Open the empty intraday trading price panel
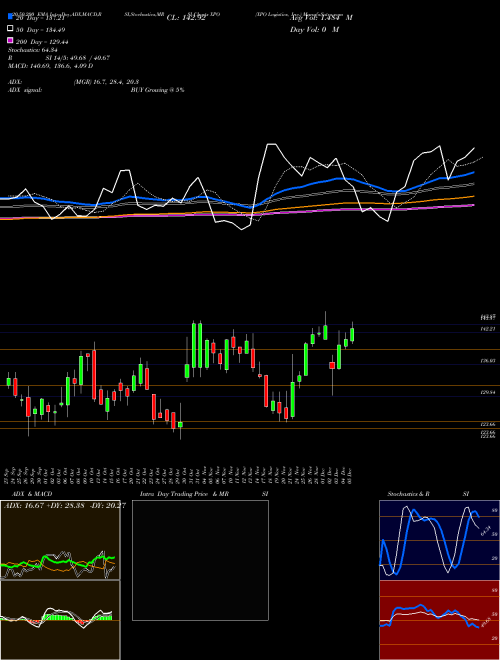This screenshot has width=500, height=660. click(200, 560)
